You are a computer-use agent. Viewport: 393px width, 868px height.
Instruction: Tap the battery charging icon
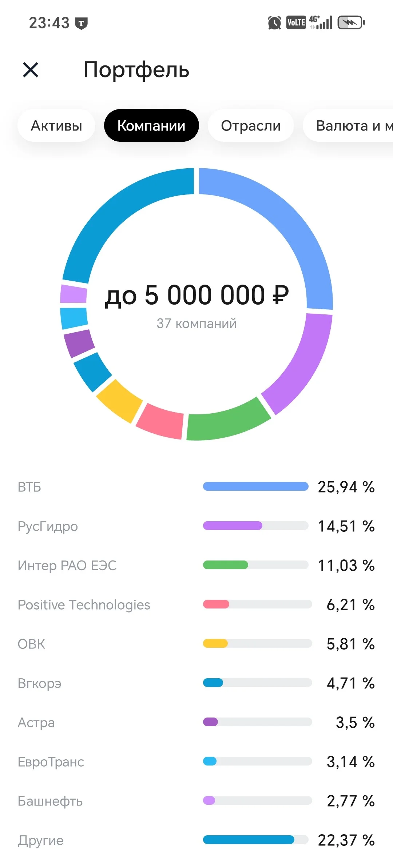pyautogui.click(x=351, y=23)
